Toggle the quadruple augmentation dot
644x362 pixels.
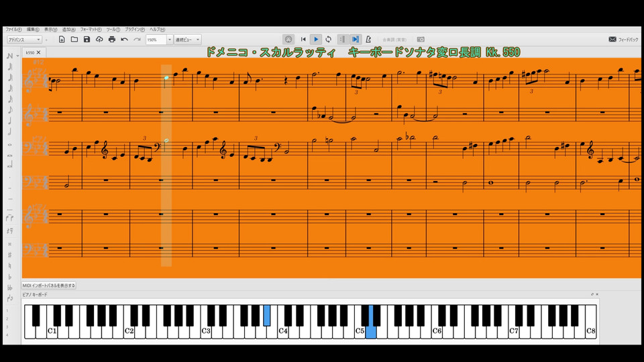click(10, 209)
